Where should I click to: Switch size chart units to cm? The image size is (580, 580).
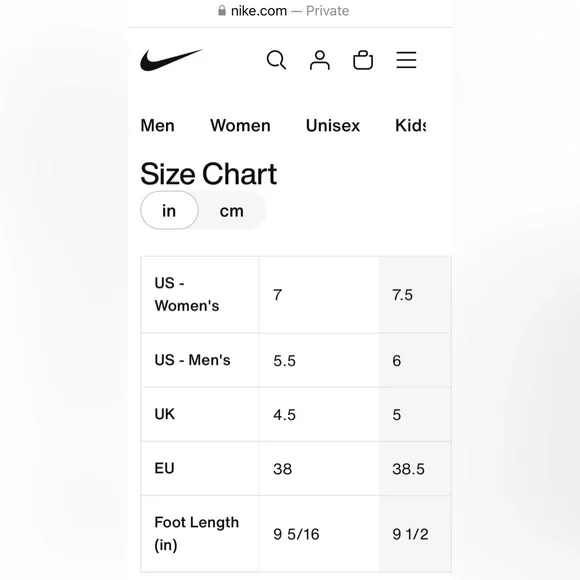click(232, 211)
